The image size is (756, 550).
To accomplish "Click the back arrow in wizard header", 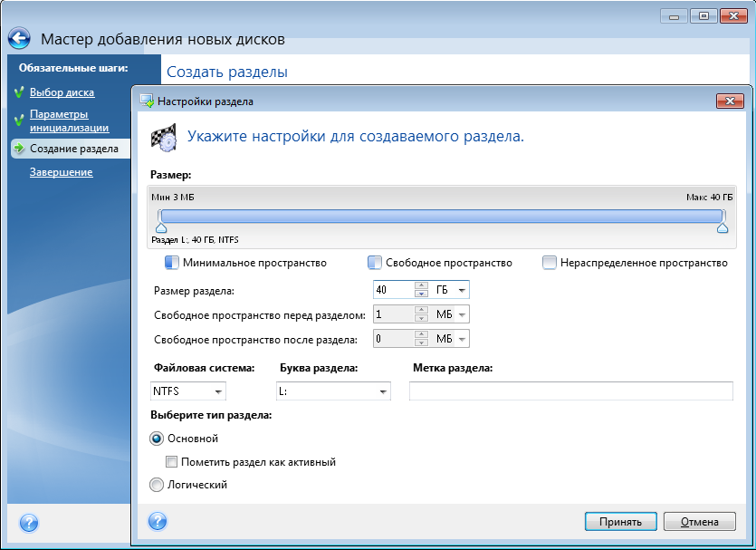I will (x=20, y=39).
